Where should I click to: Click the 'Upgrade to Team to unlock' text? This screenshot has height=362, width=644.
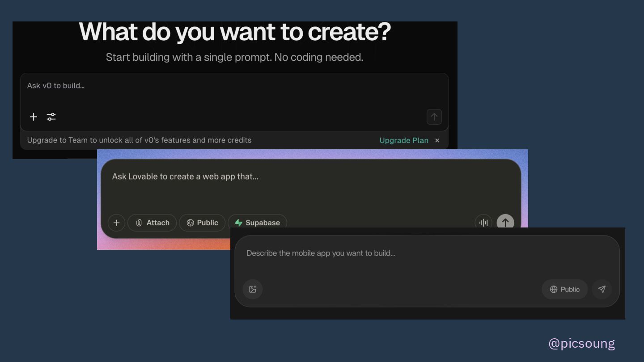(x=139, y=140)
